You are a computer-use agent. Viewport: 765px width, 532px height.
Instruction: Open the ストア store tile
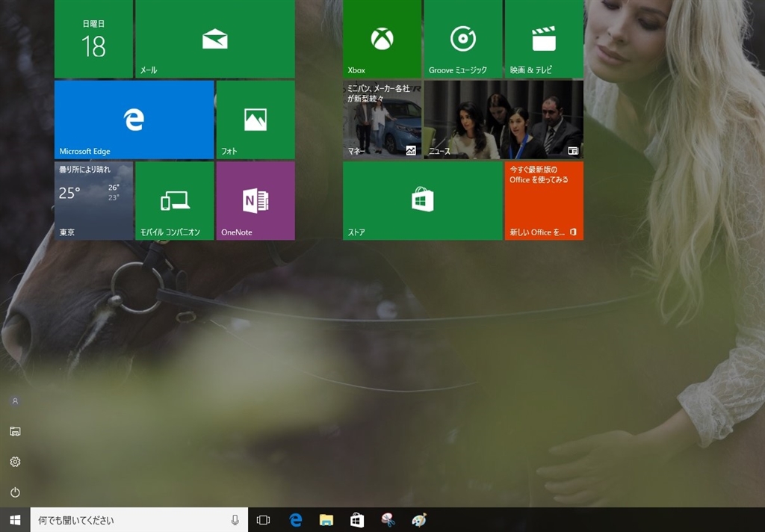pyautogui.click(x=423, y=200)
